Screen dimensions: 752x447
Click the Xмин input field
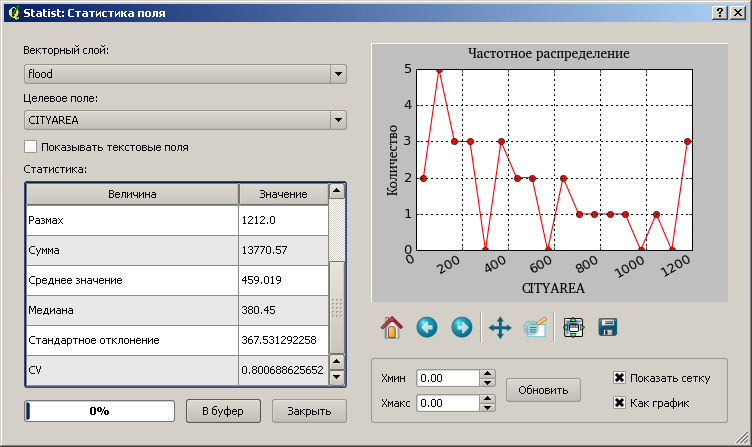coord(447,378)
